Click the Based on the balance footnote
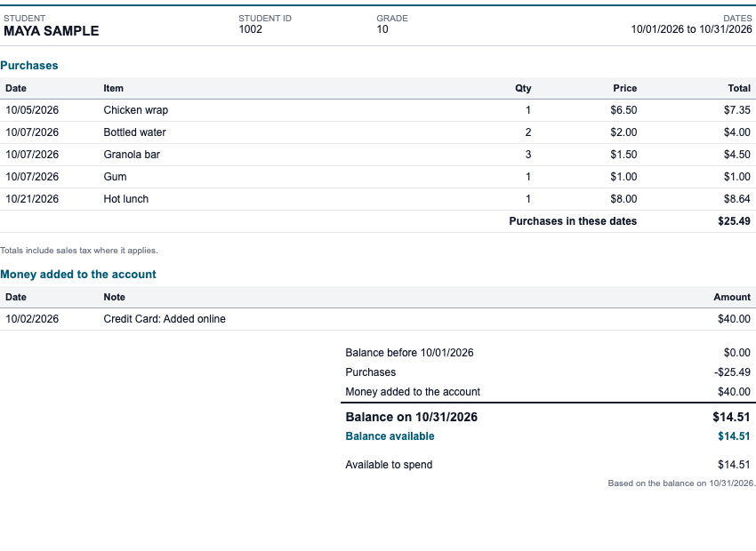Viewport: 756px width, 551px height. point(681,483)
